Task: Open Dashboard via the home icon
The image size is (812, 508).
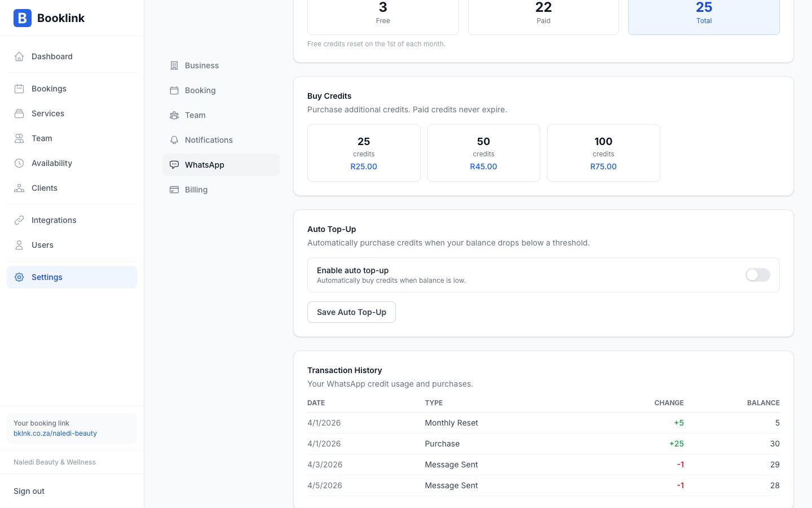Action: (x=19, y=56)
